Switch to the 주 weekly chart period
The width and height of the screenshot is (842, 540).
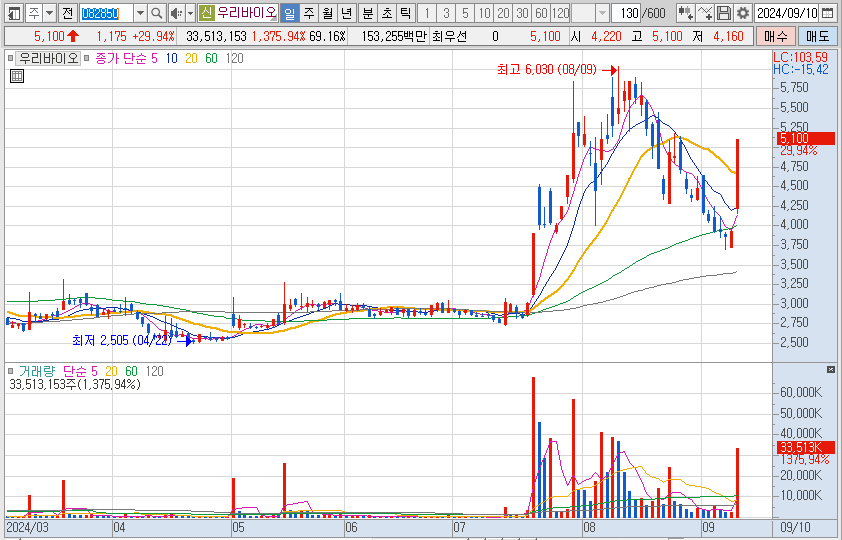[x=309, y=13]
